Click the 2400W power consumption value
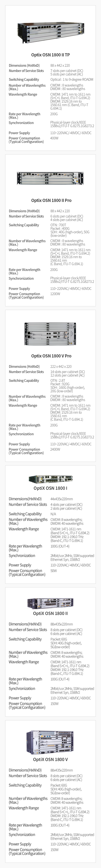 click(x=55, y=449)
